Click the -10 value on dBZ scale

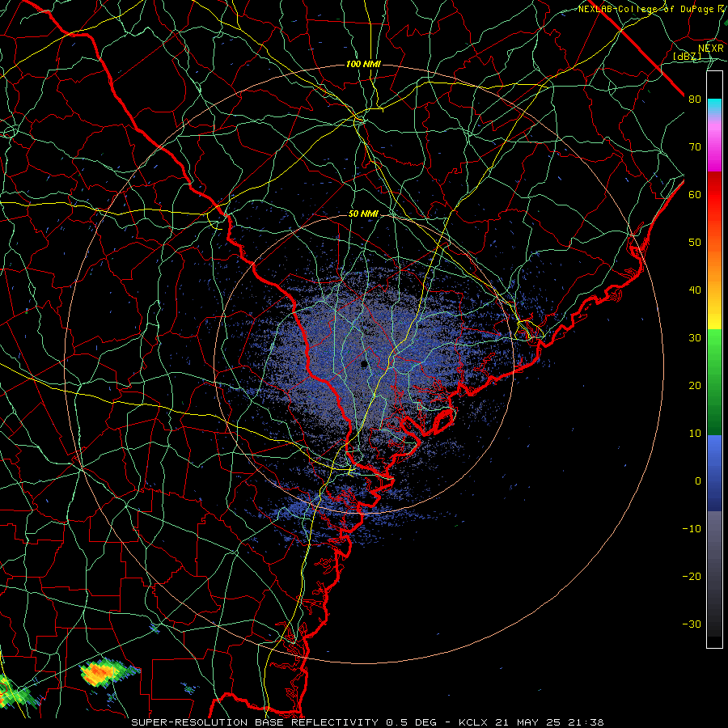(692, 529)
